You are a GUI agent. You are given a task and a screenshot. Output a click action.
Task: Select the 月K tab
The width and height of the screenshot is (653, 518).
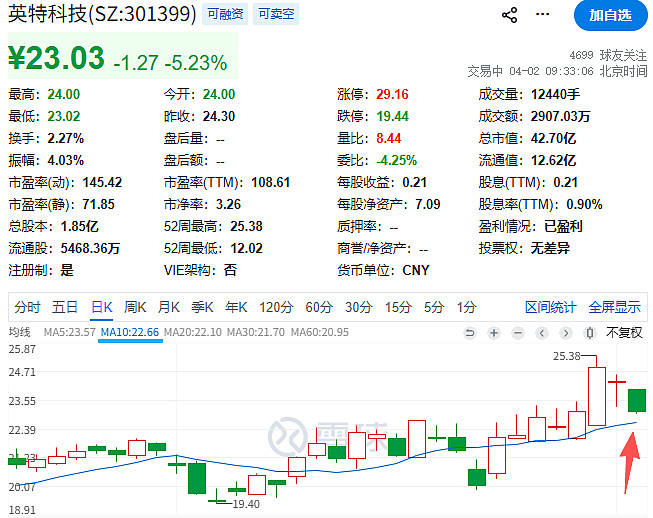[x=169, y=307]
